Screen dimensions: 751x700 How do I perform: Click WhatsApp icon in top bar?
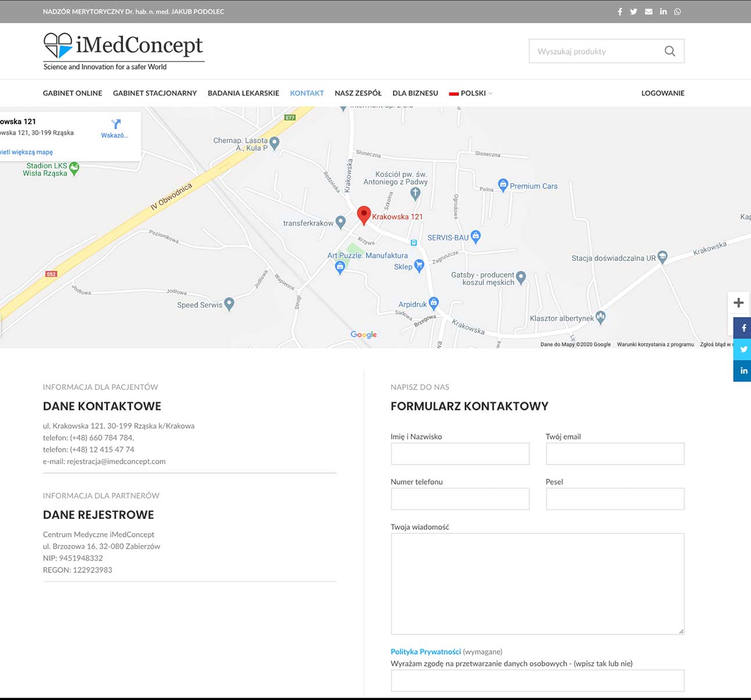[x=677, y=12]
